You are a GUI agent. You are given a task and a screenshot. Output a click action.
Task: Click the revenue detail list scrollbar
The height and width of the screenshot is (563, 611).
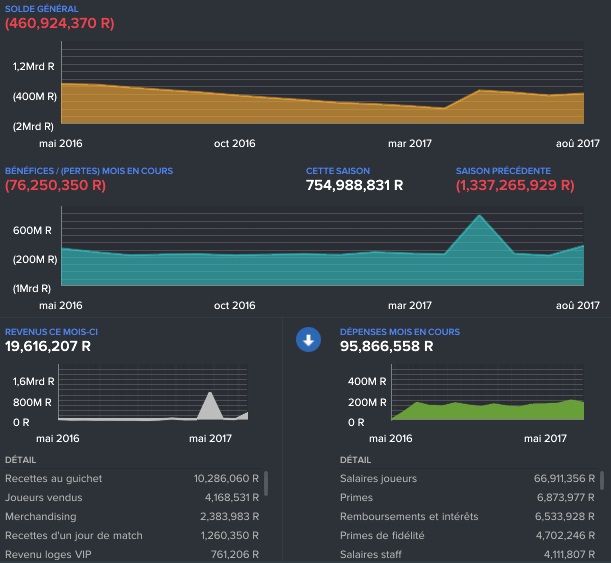pyautogui.click(x=266, y=484)
